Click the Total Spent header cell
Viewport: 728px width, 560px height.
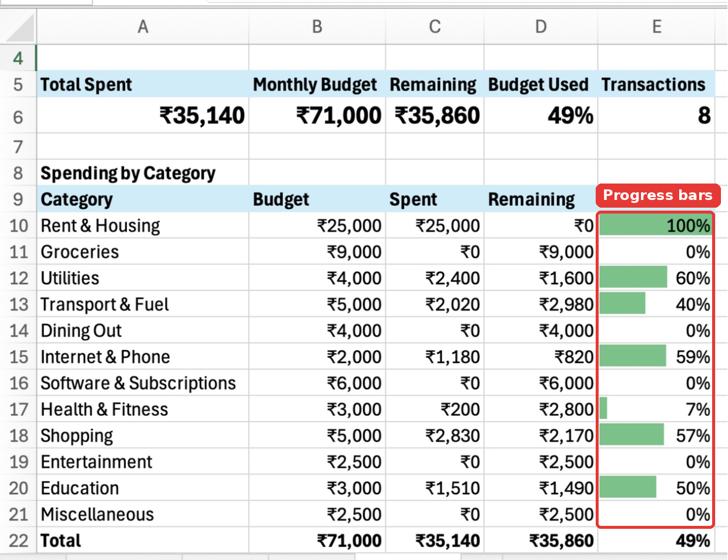click(x=143, y=84)
